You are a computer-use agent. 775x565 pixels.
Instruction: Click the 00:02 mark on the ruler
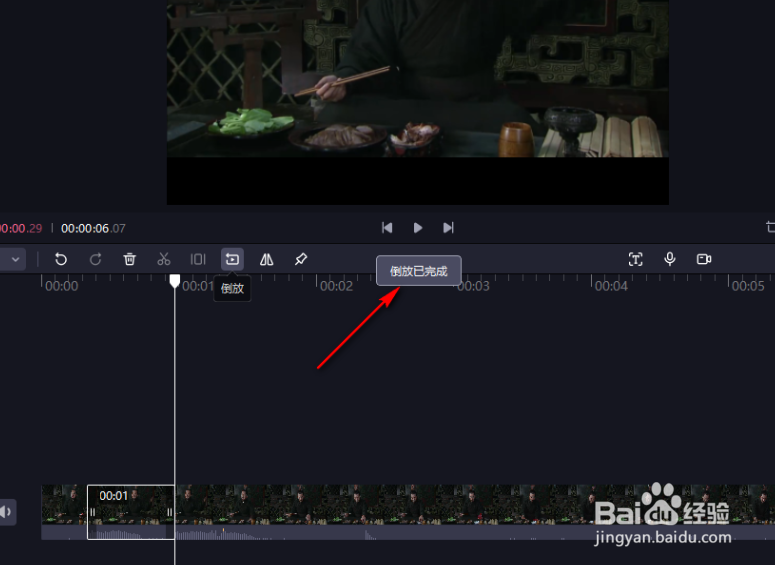[336, 286]
